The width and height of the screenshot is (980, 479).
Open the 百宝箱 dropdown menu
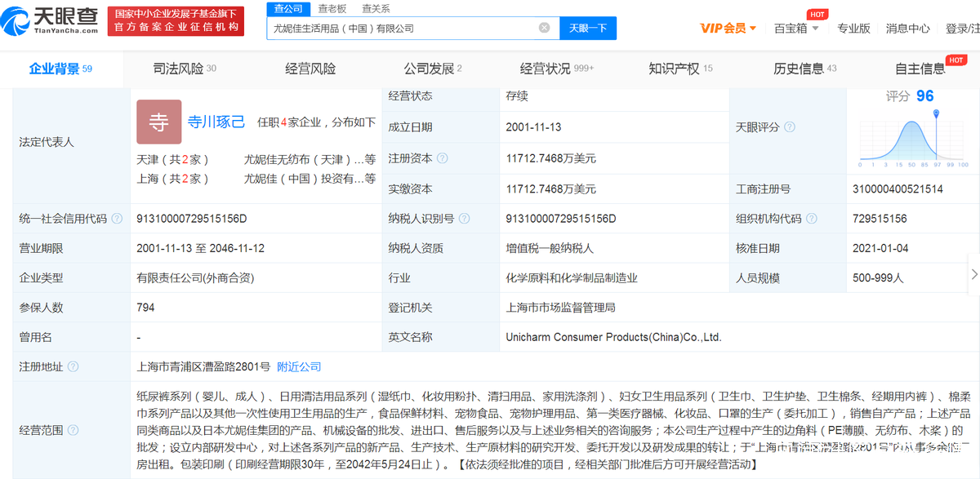pos(797,29)
